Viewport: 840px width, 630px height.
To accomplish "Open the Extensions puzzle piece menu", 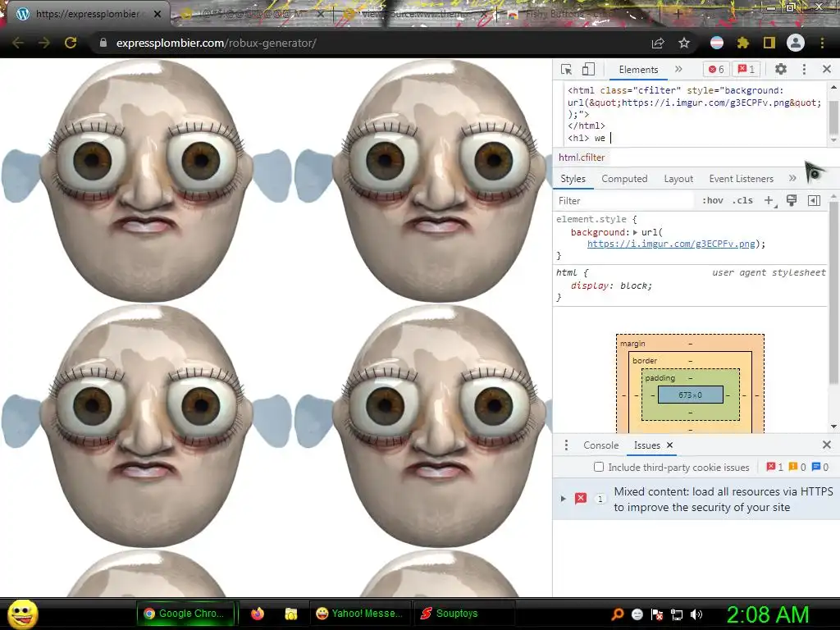I will (x=742, y=43).
